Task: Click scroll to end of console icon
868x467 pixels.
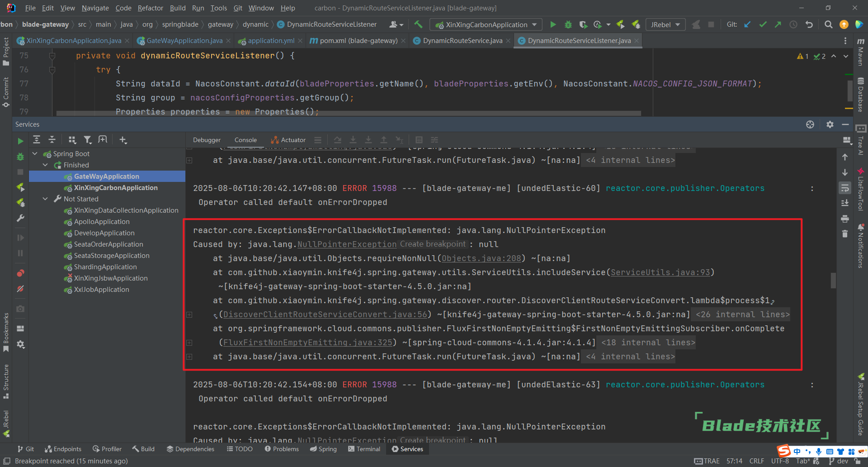Action: coord(845,203)
